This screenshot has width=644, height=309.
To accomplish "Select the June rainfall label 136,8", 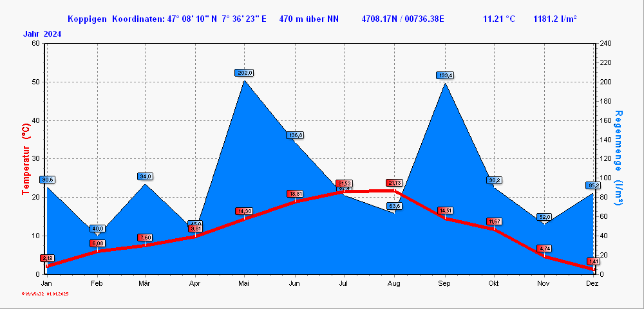I will tap(295, 135).
